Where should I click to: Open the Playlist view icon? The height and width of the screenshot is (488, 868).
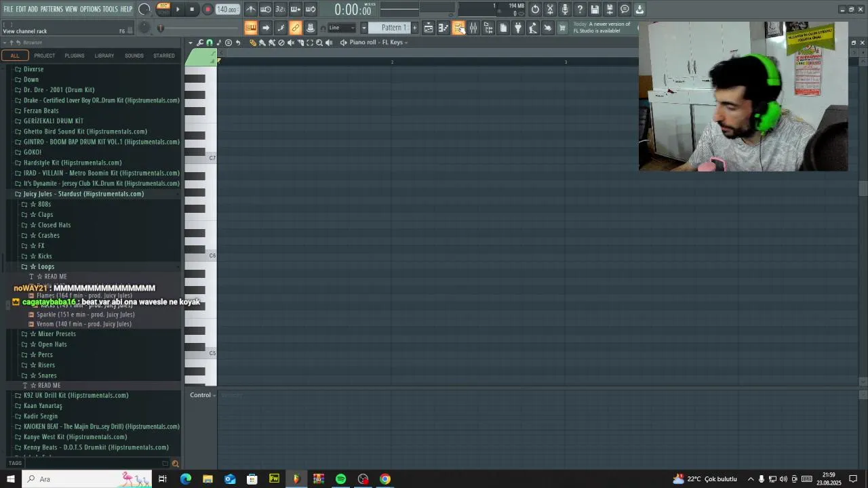pyautogui.click(x=429, y=28)
